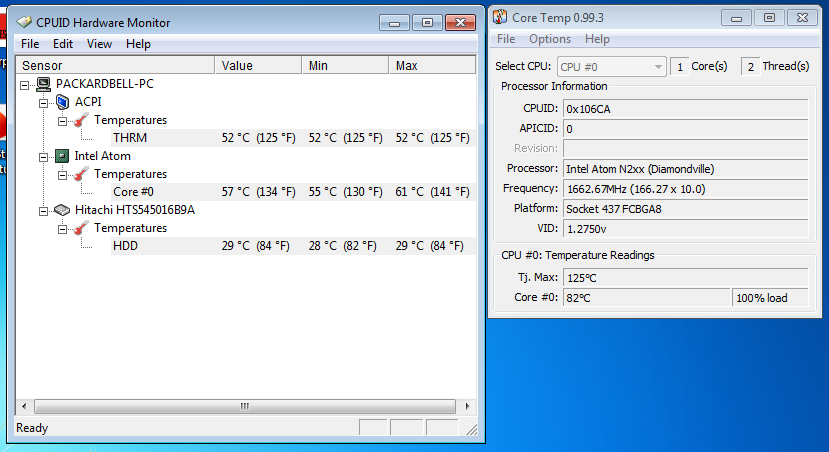Viewport: 829px width, 452px height.
Task: Click the horizontal scrollbar thumb
Action: (x=245, y=407)
